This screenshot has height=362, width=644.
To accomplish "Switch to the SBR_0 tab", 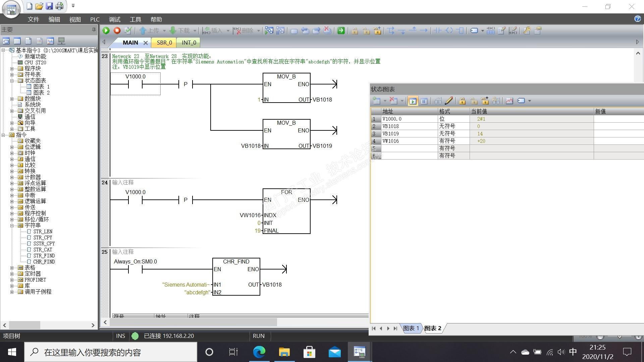I will click(x=164, y=43).
